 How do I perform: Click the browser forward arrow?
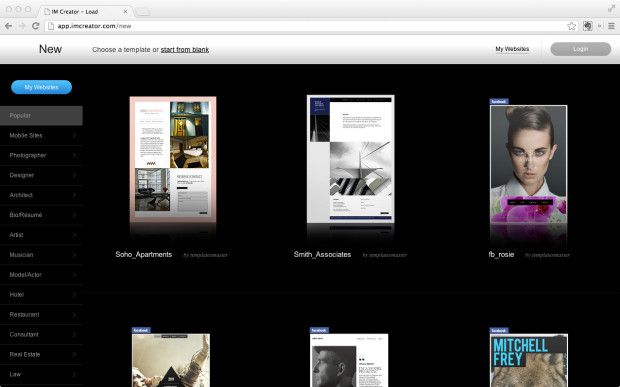pos(22,26)
